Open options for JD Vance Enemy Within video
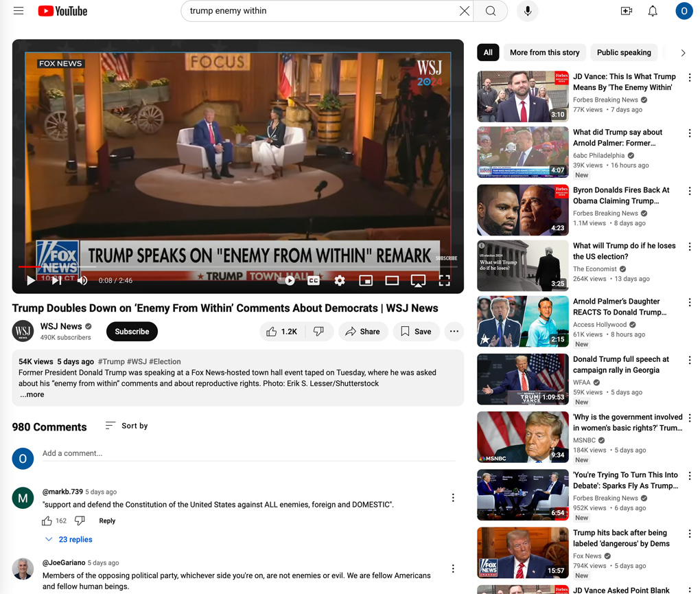The height and width of the screenshot is (594, 700). [690, 78]
